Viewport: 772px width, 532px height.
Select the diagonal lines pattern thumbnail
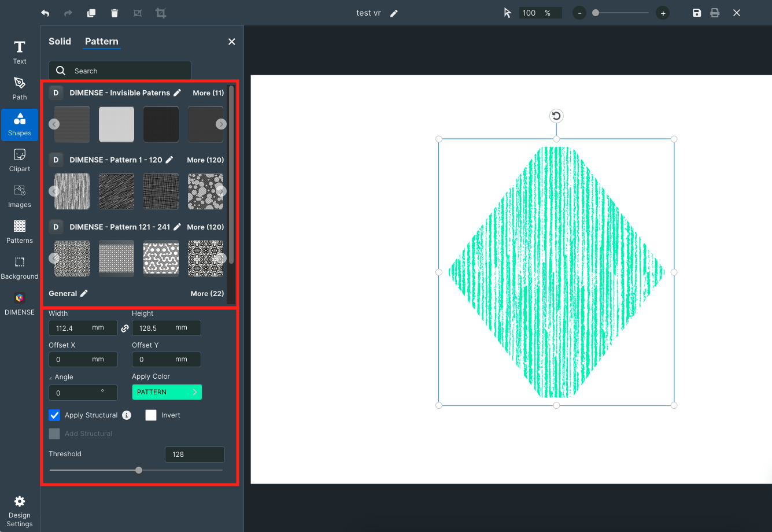[x=116, y=191]
